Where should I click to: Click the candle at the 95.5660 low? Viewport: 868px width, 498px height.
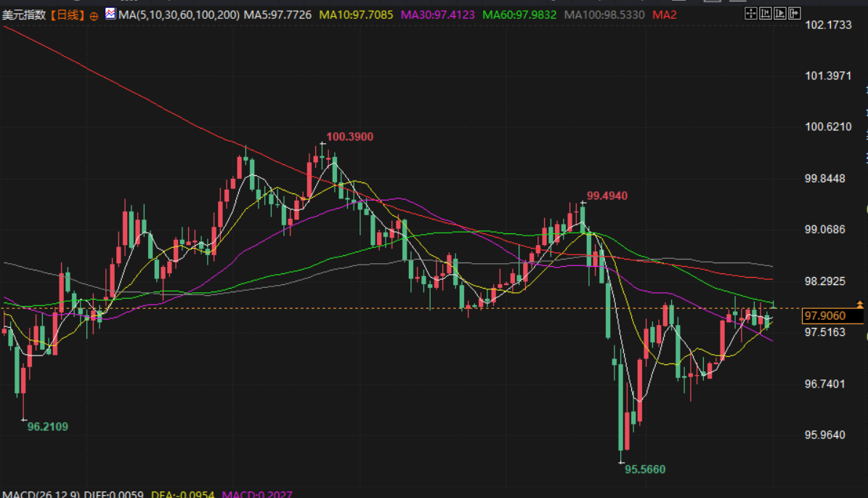click(x=621, y=409)
